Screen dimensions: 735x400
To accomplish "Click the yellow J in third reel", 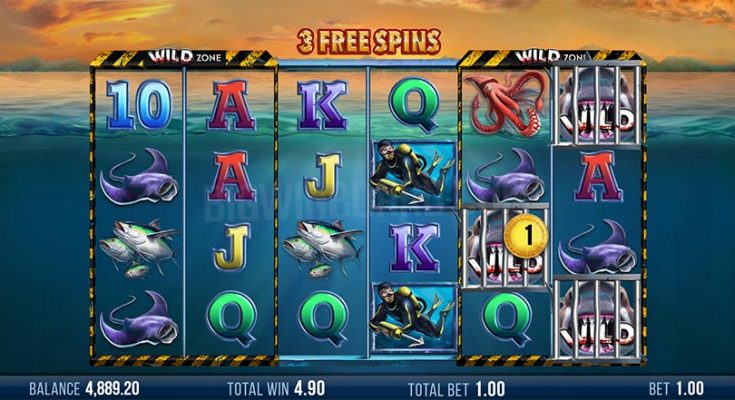I will 323,176.
